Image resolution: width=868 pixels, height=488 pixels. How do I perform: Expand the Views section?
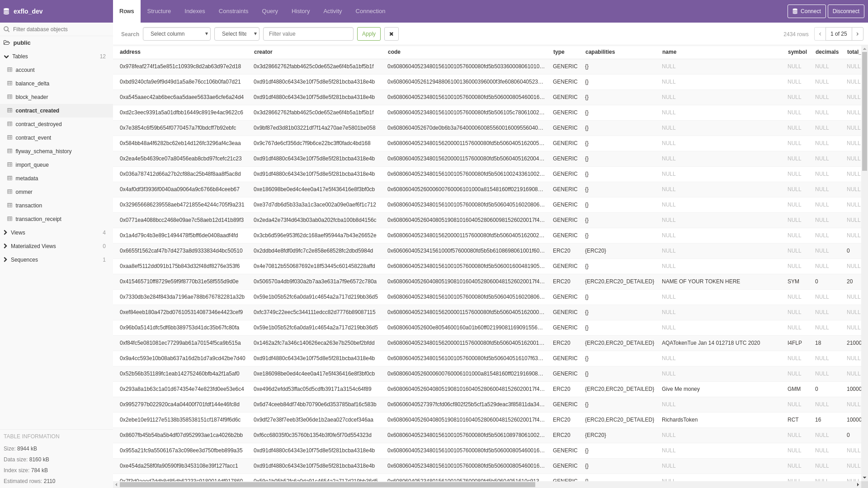tap(5, 233)
